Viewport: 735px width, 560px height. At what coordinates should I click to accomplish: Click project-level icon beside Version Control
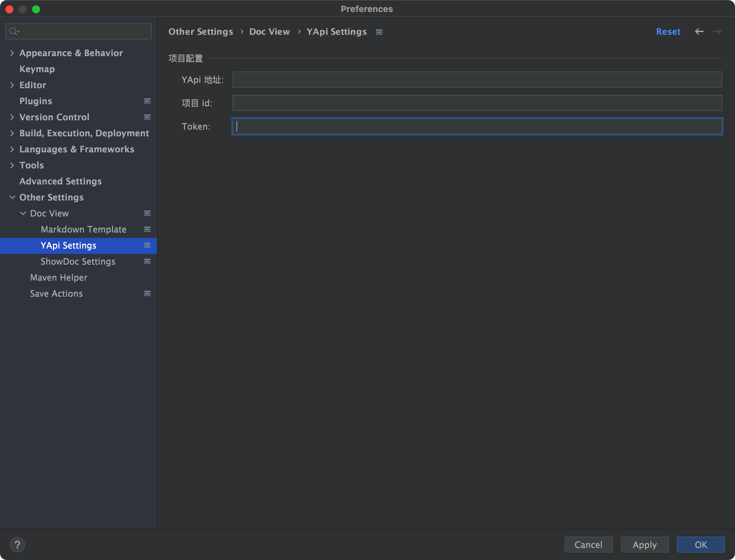(x=147, y=117)
